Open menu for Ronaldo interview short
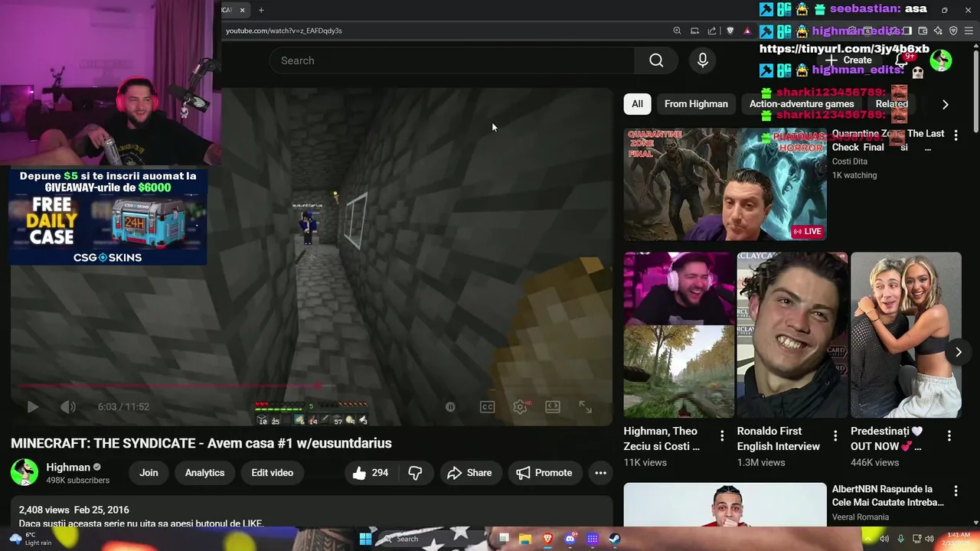 (835, 435)
